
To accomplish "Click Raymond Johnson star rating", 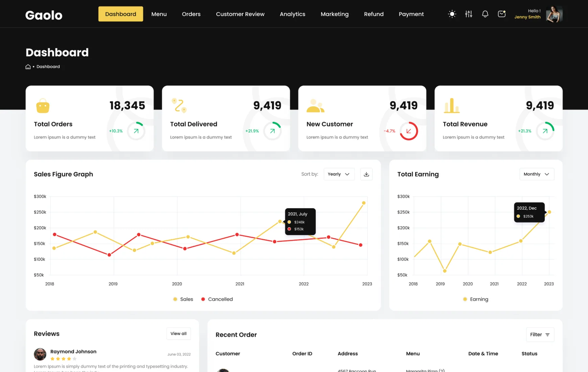I will pos(64,359).
